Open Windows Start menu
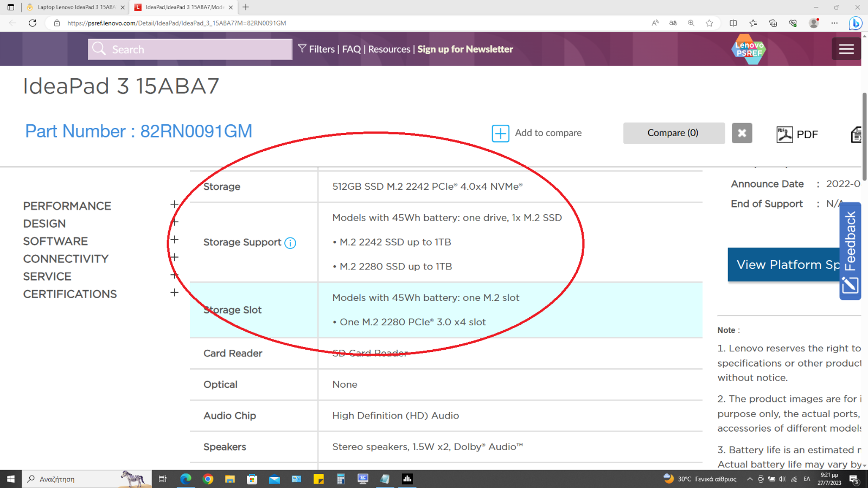 tap(11, 479)
